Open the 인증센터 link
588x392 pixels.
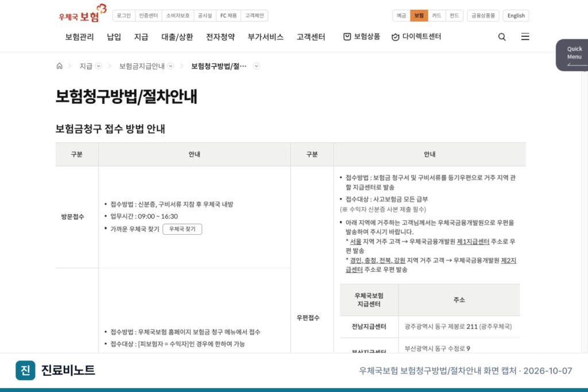[x=149, y=15]
